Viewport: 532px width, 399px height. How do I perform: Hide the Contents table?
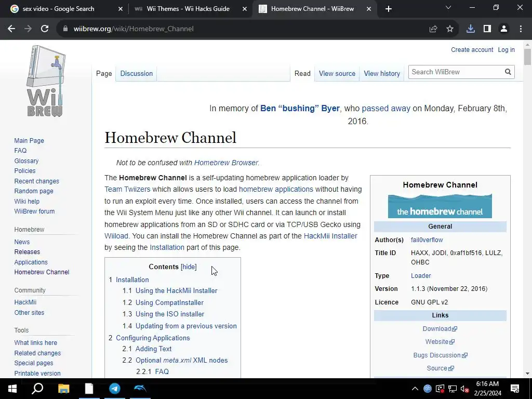click(x=189, y=267)
